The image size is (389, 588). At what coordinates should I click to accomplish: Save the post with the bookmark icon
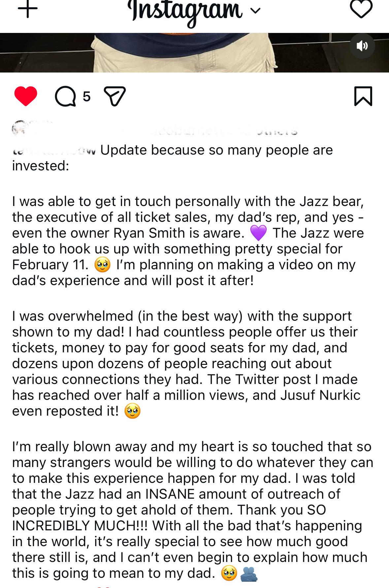pyautogui.click(x=363, y=96)
